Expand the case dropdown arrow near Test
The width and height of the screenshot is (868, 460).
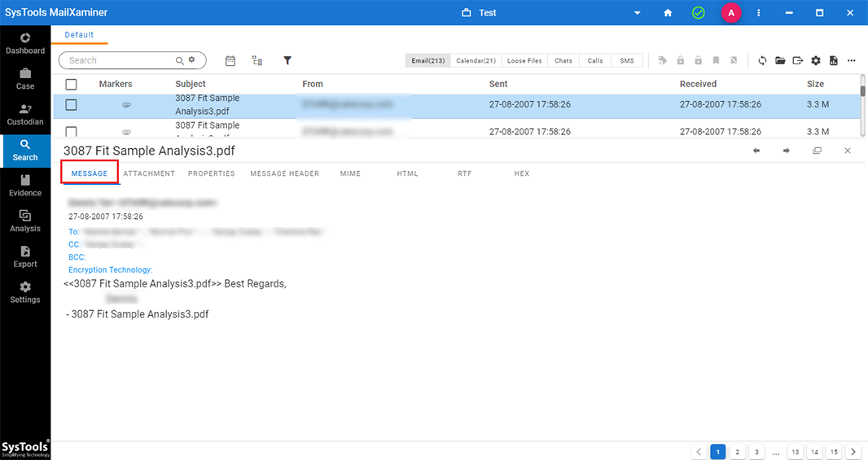(x=638, y=13)
